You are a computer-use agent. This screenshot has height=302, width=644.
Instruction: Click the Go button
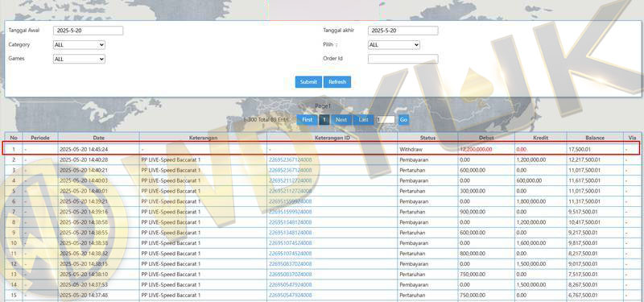(403, 119)
